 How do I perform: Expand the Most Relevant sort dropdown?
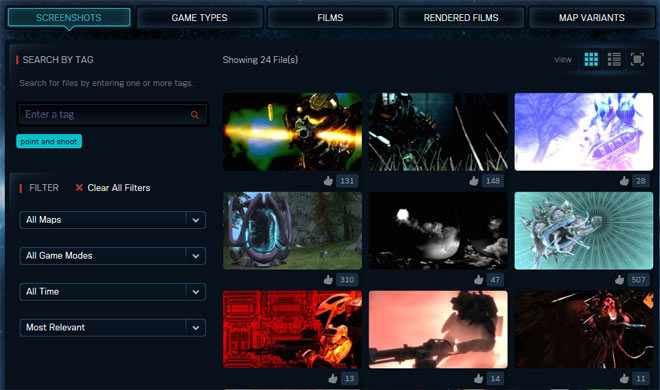(112, 328)
